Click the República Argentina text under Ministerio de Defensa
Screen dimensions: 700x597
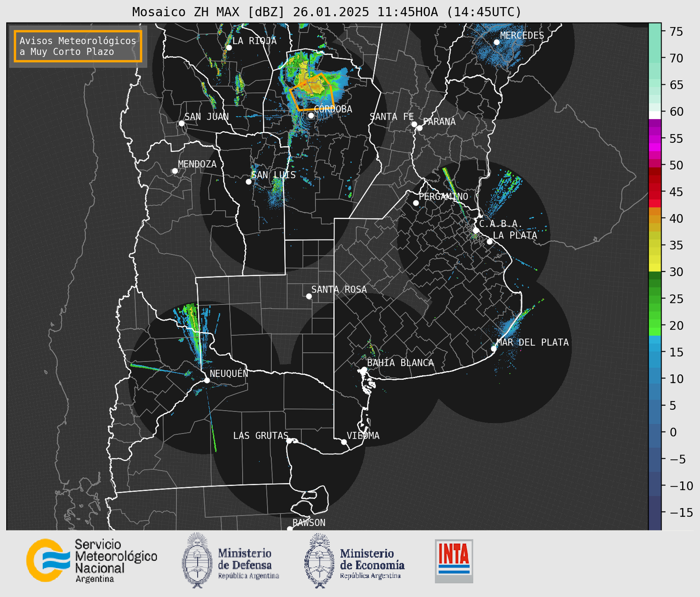(249, 576)
